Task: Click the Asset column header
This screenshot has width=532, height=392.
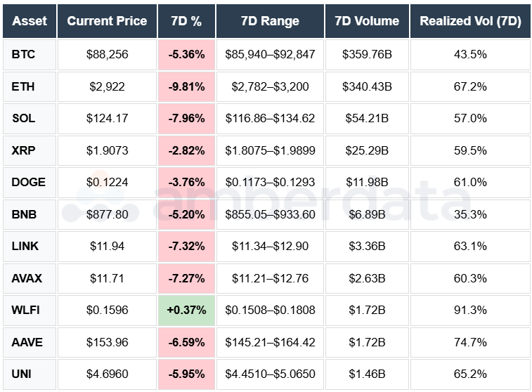Action: click(x=30, y=21)
